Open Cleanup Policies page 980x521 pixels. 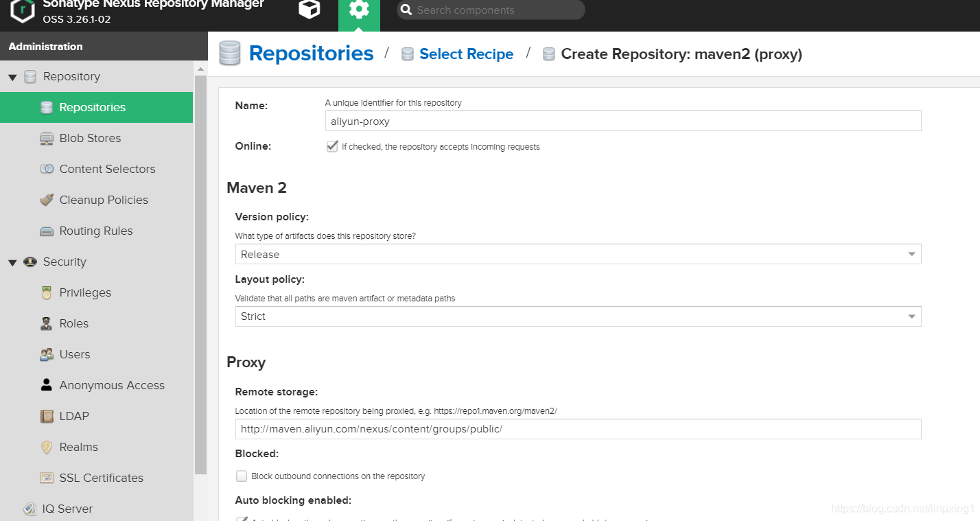(104, 200)
